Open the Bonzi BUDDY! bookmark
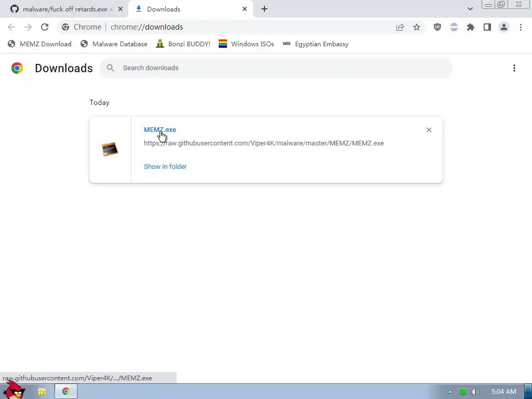Screen dimensions: 532x399 (x=183, y=44)
